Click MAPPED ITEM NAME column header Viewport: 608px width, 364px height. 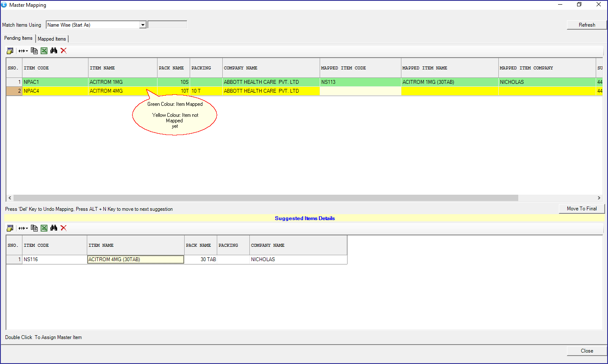(450, 68)
